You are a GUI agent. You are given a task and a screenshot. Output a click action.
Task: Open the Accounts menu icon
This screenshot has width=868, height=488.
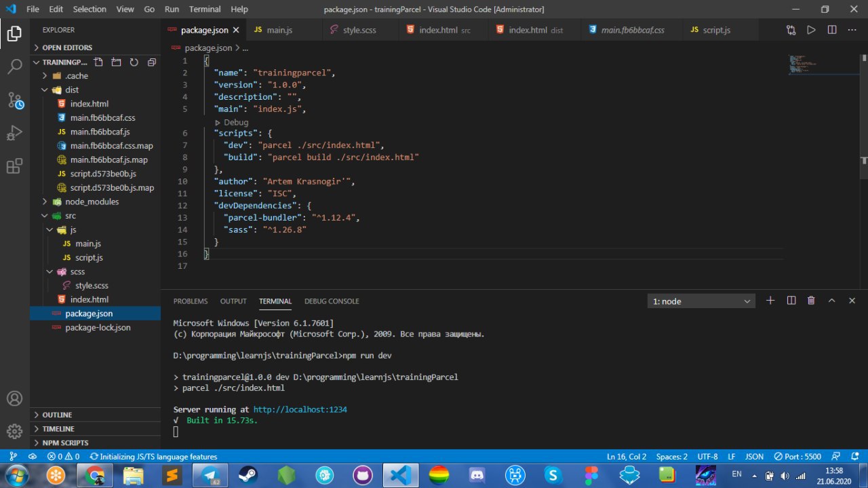[x=14, y=398]
